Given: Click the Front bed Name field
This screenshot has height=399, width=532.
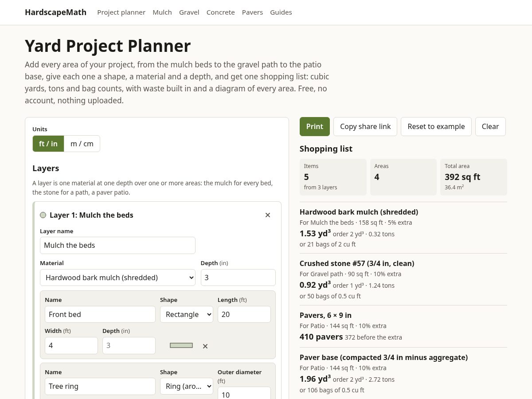Looking at the screenshot, I should click(x=100, y=314).
